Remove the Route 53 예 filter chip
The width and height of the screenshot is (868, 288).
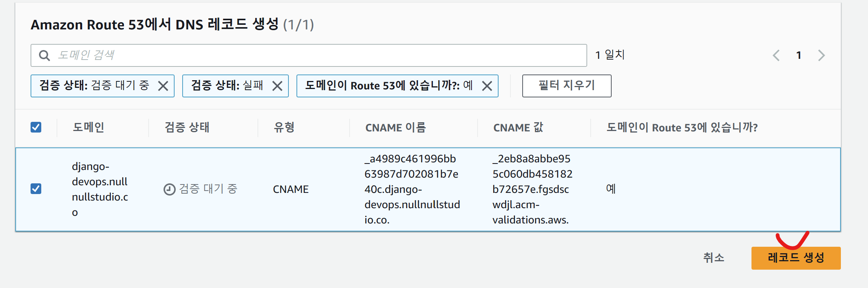[487, 86]
